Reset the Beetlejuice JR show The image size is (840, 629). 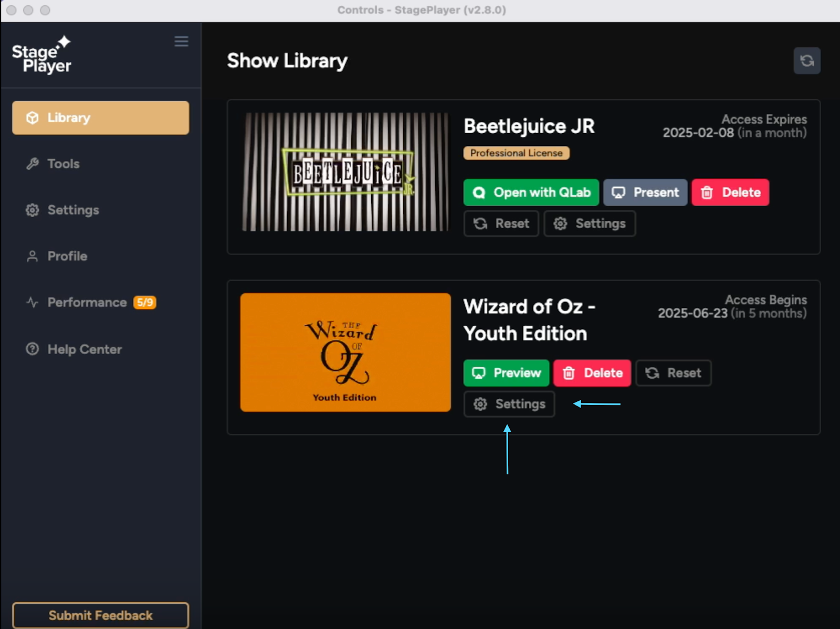[x=501, y=223]
